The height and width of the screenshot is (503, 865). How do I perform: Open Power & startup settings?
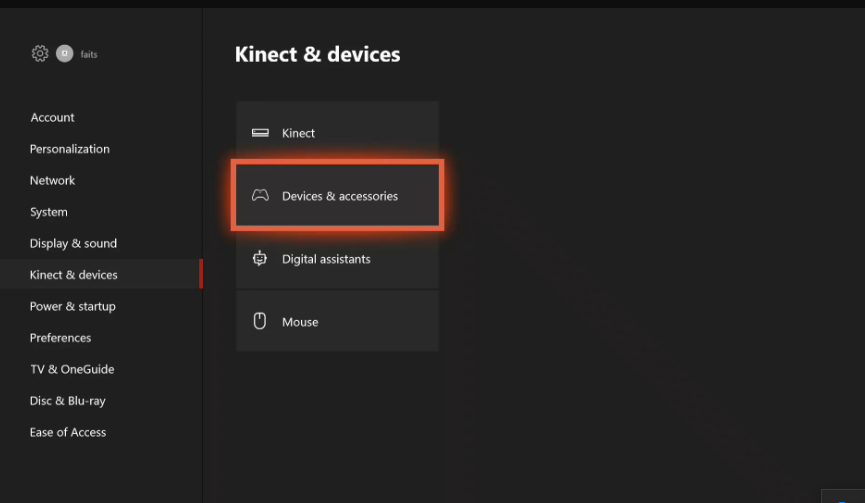tap(73, 306)
